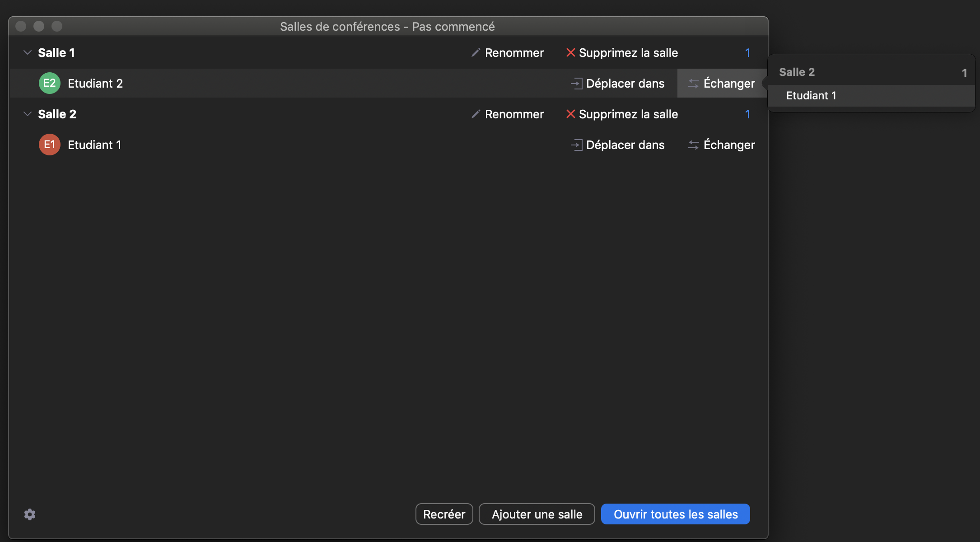Select Etudiant 1 in the exchange popup
The width and height of the screenshot is (980, 542).
click(811, 96)
